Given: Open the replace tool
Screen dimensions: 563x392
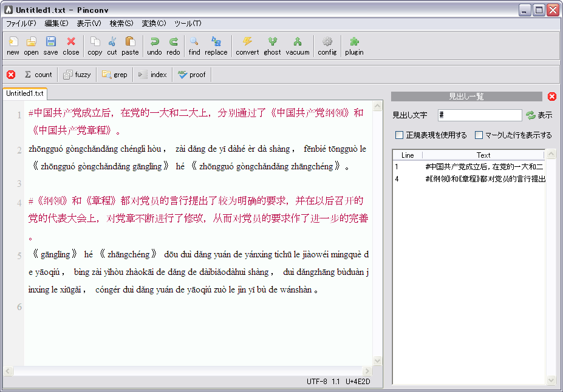Looking at the screenshot, I should (216, 46).
